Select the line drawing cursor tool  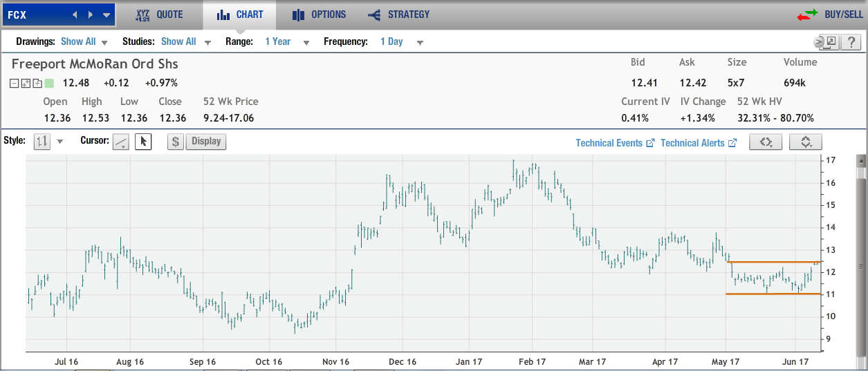[x=121, y=142]
